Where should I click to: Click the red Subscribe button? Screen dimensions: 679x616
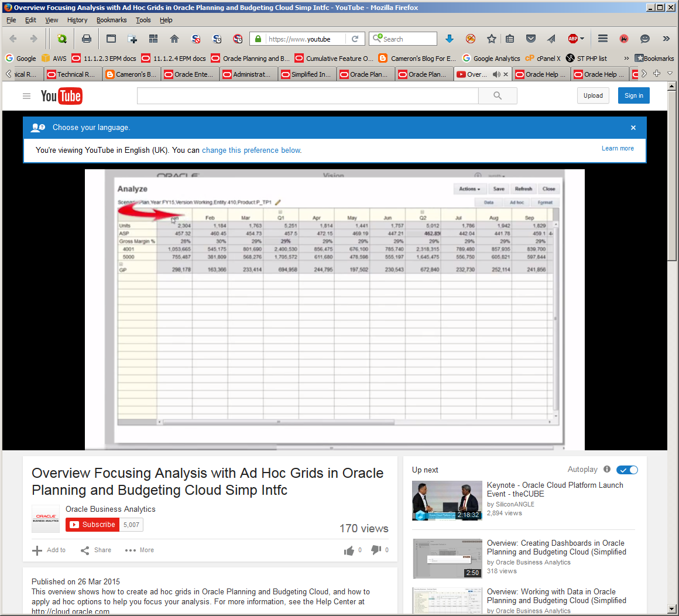coord(92,525)
